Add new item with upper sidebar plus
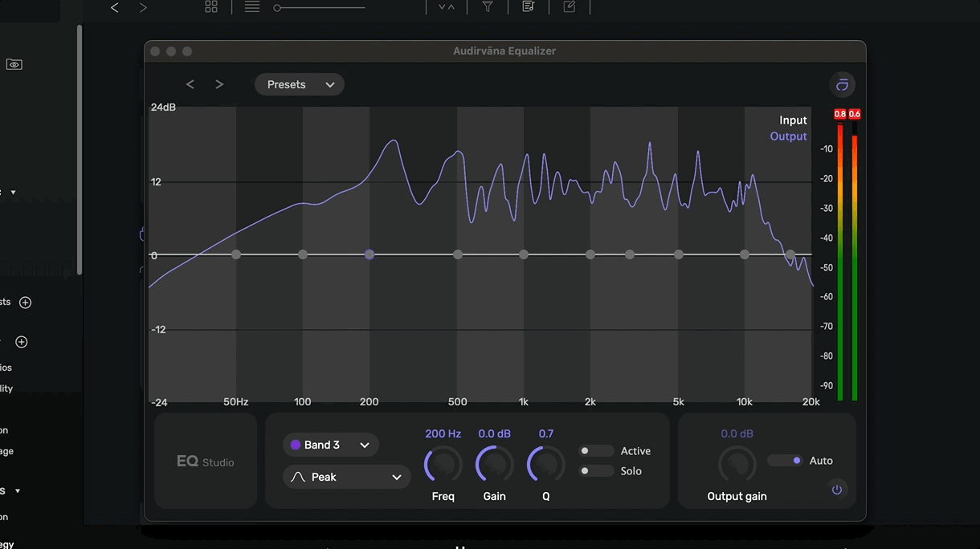 point(25,303)
